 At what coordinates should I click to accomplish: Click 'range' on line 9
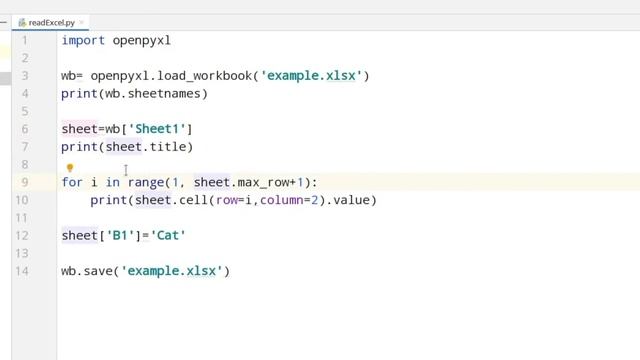coord(146,183)
